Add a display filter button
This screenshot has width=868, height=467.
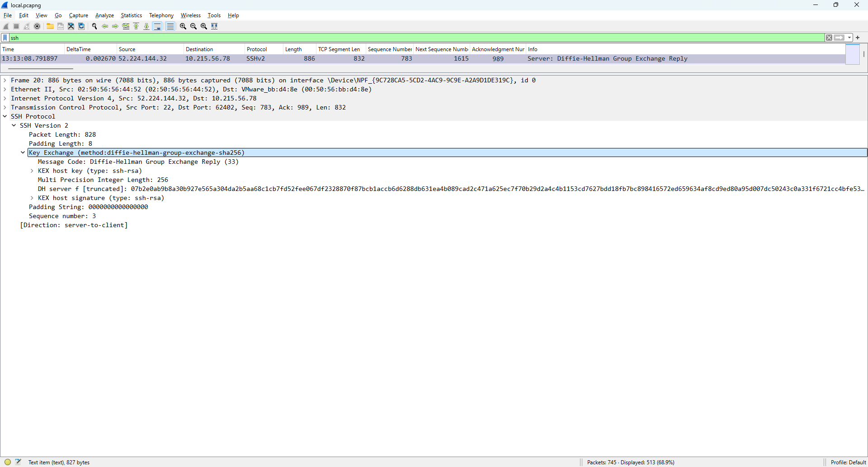(x=858, y=38)
